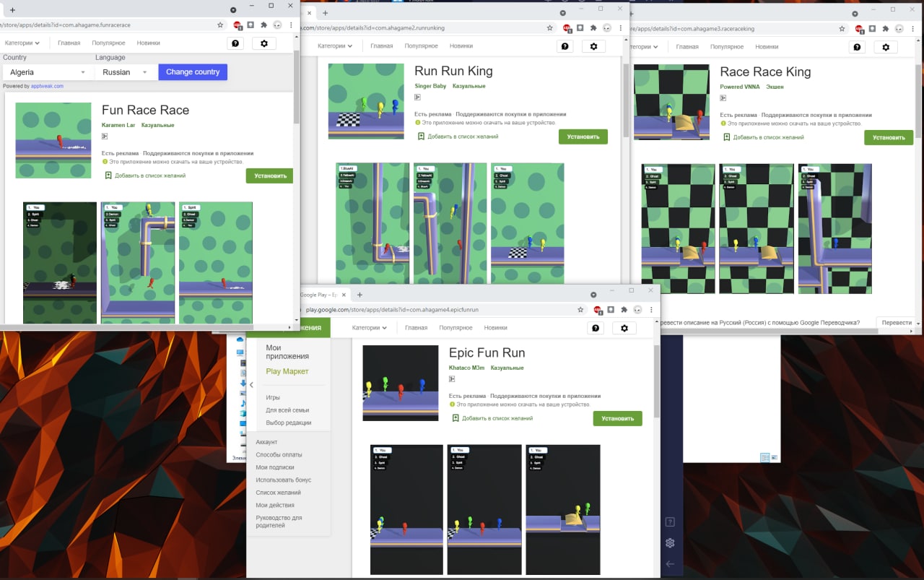Image resolution: width=924 pixels, height=580 pixels.
Task: Click Установить button for Epic Fun Run
Action: coord(618,418)
